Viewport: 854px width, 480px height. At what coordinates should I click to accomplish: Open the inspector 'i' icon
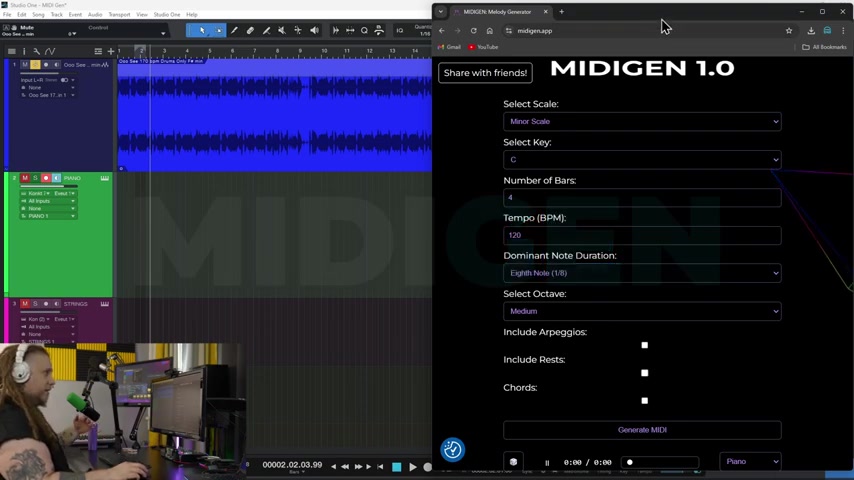[x=24, y=51]
